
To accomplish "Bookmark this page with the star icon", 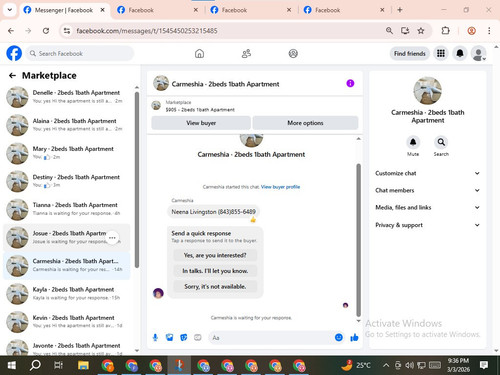I will pos(421,31).
